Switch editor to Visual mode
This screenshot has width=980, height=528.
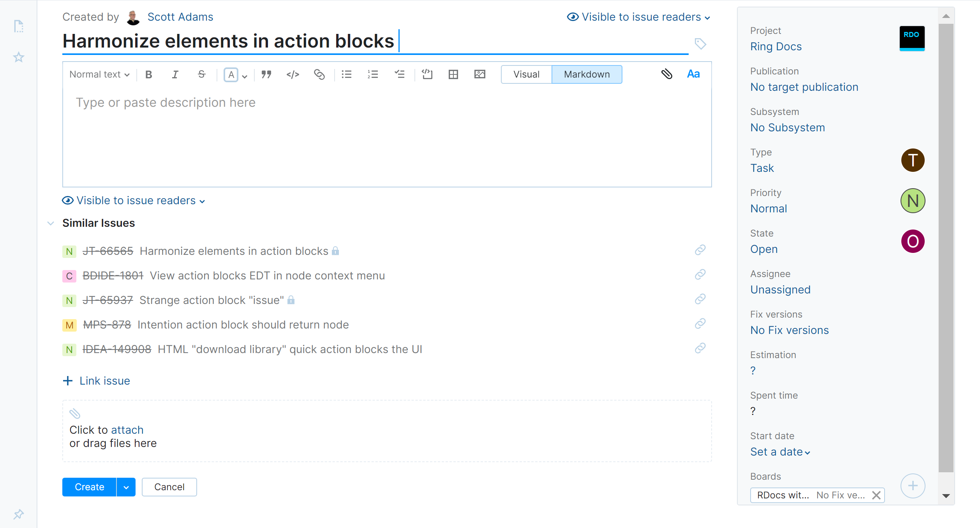[526, 74]
